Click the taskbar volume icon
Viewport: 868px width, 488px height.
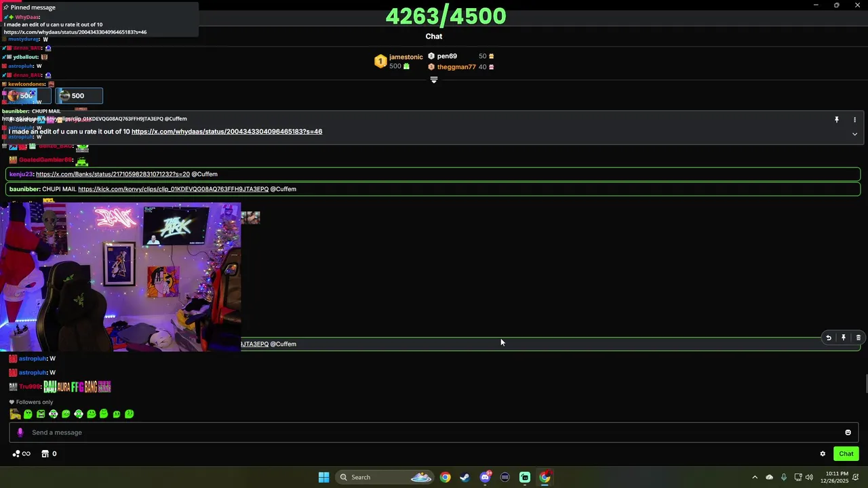809,477
